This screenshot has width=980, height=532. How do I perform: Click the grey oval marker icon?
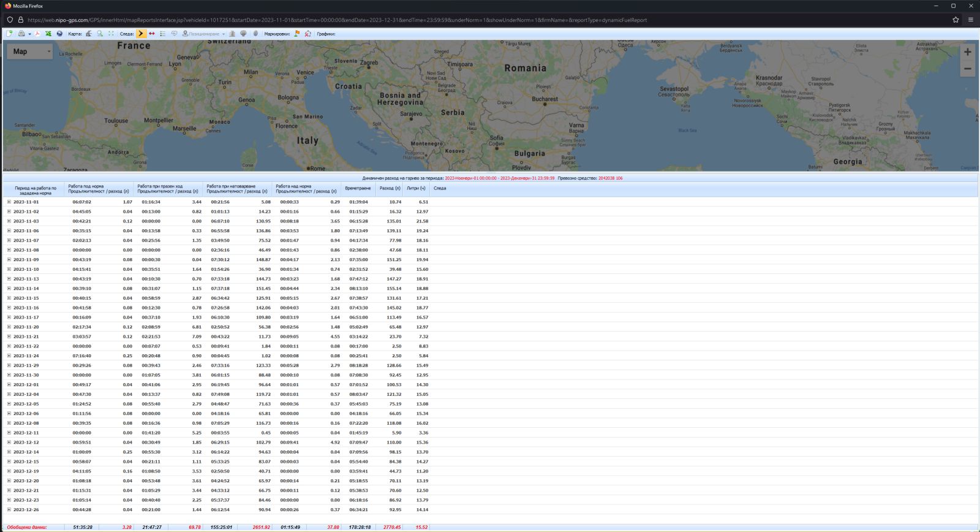(255, 34)
